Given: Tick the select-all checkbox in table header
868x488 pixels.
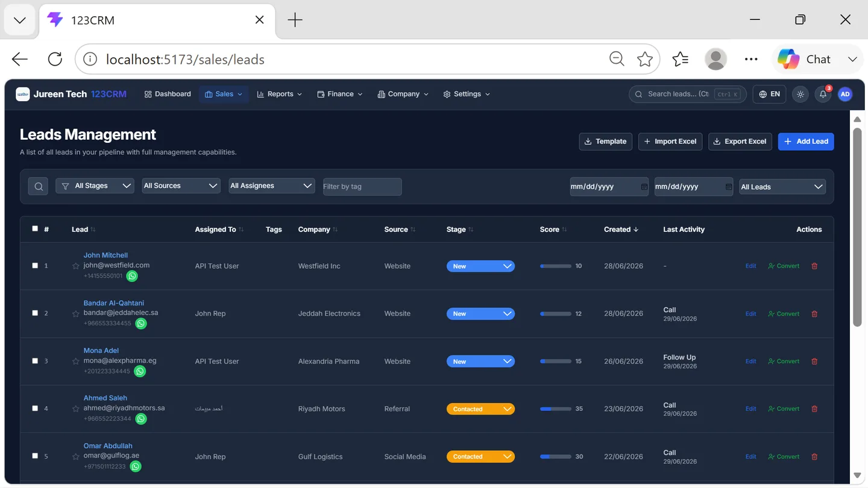Looking at the screenshot, I should pyautogui.click(x=35, y=228).
